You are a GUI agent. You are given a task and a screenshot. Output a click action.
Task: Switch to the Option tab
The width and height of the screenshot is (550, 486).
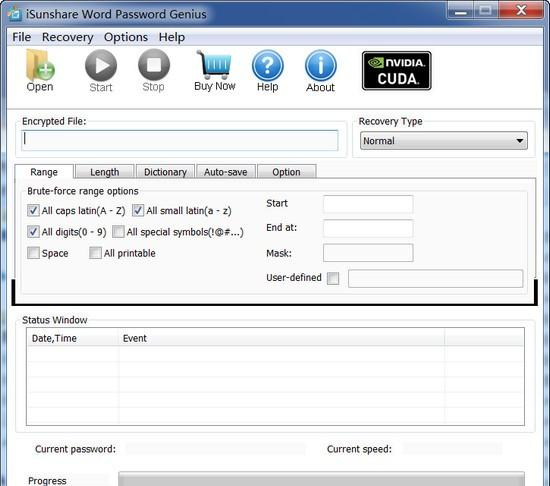pos(287,172)
